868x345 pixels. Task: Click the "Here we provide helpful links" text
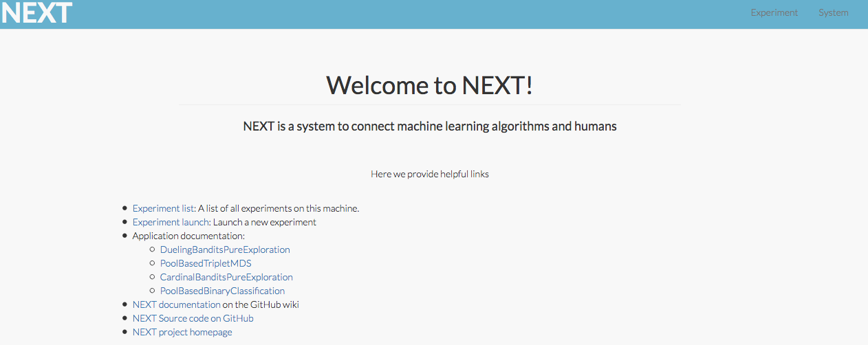click(430, 174)
